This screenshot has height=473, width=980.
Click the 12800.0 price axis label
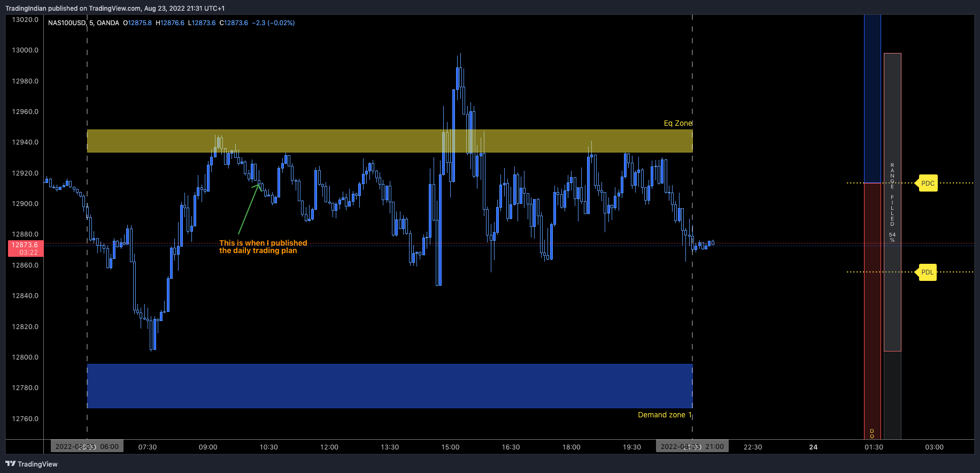point(25,357)
